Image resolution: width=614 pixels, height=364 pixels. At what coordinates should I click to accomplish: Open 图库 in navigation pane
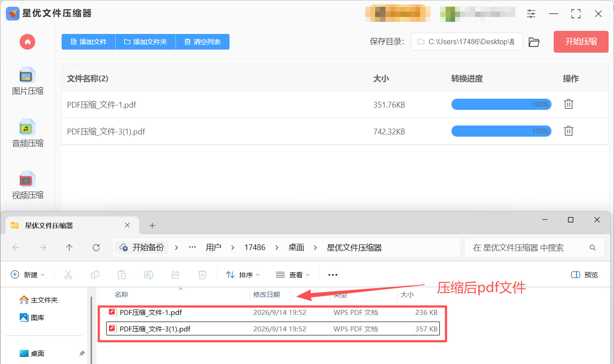(x=32, y=318)
